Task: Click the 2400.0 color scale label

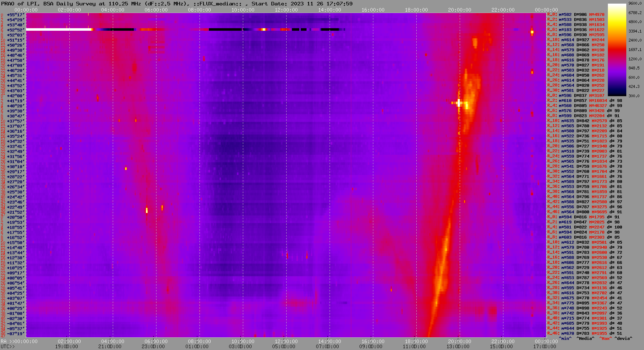Action: 635,40
